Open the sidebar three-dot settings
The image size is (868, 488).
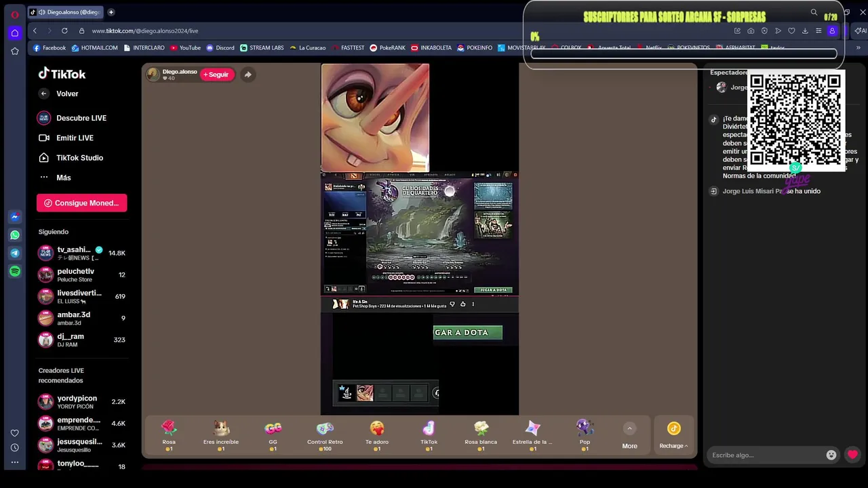tap(14, 462)
